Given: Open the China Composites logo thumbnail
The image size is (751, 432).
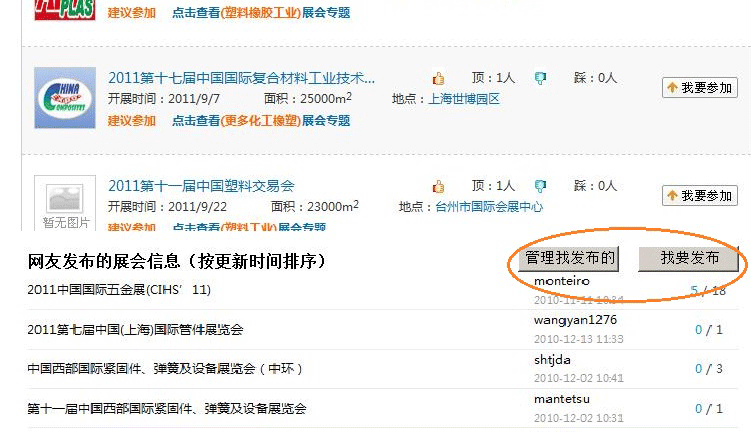Looking at the screenshot, I should (x=64, y=97).
